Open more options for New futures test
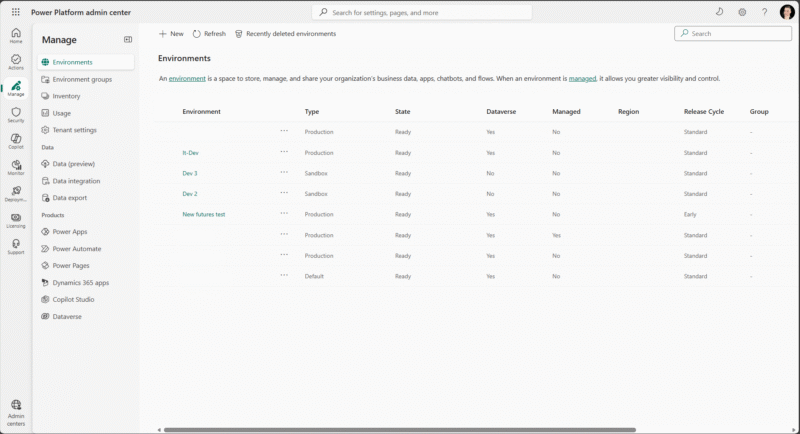Screen dimensions: 800x434 tap(284, 214)
